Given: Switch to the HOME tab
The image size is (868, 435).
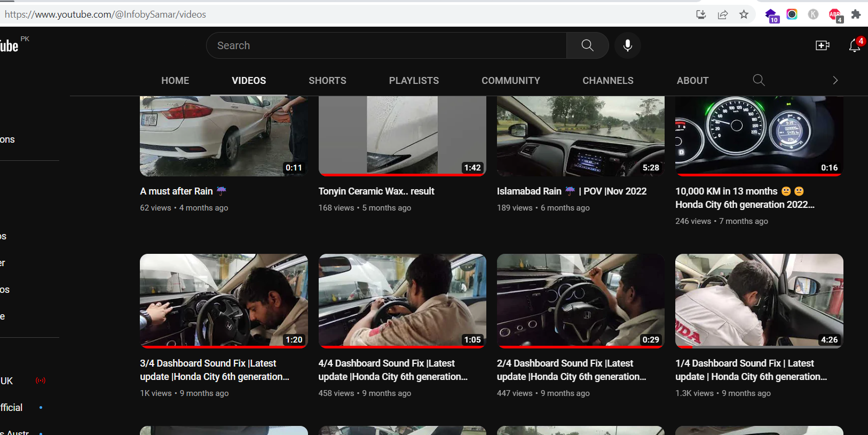Looking at the screenshot, I should pos(175,81).
